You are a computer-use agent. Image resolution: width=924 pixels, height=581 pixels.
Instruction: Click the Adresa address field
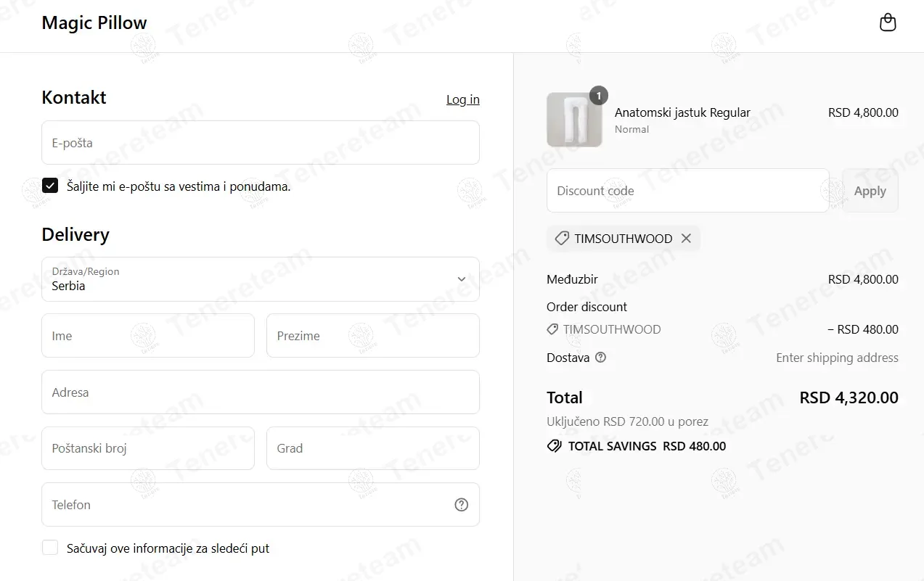(260, 392)
